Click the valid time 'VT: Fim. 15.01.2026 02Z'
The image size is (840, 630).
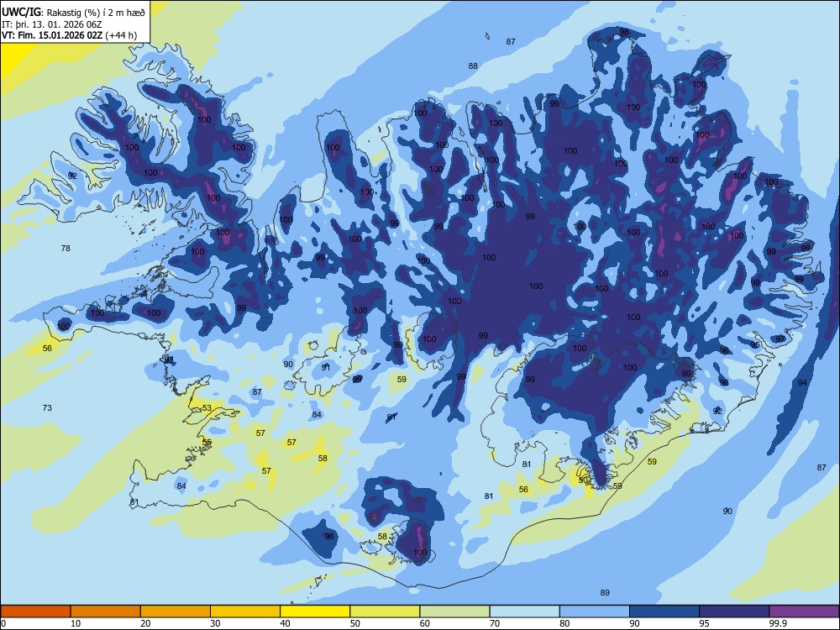[x=52, y=35]
